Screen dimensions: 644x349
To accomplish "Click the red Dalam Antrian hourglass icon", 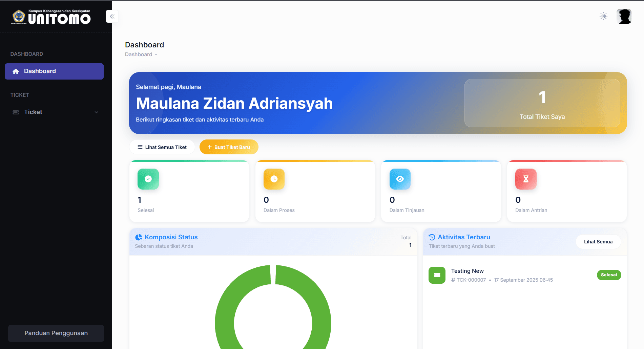I will 525,179.
